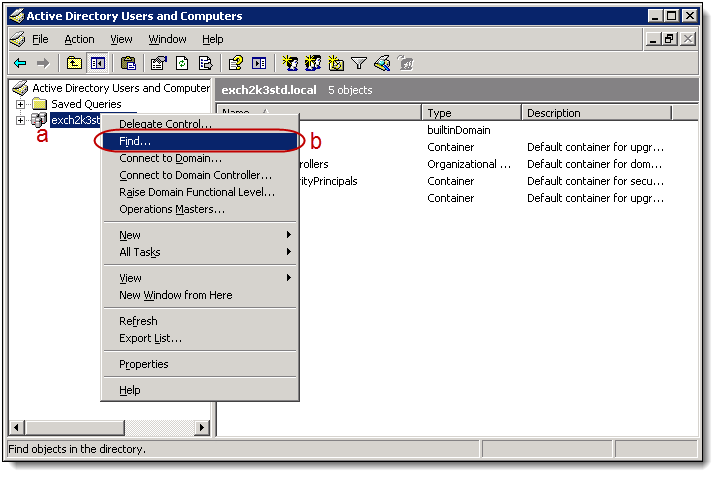This screenshot has width=720, height=479.
Task: Click the title bar application icon
Action: (17, 16)
